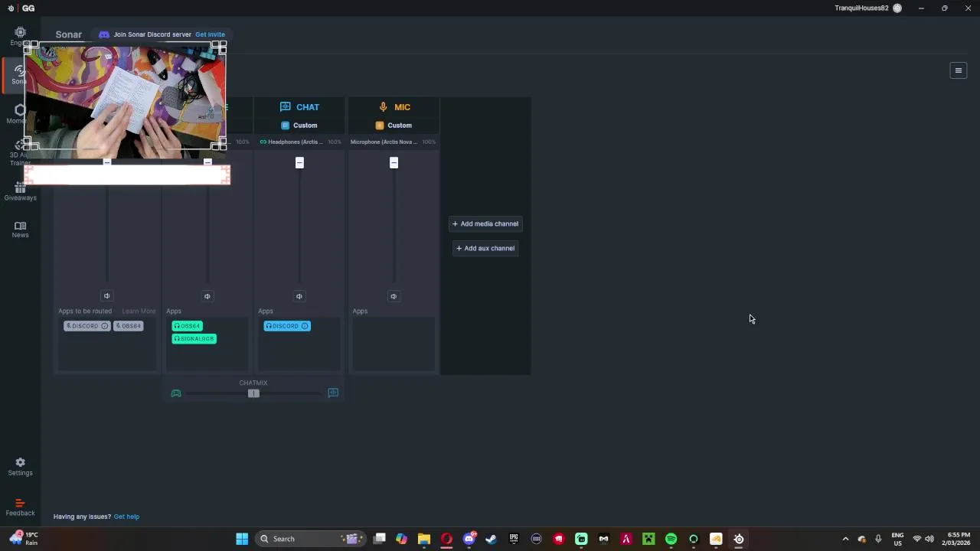The width and height of the screenshot is (980, 551).
Task: Select the green OBS64 app chip
Action: pyautogui.click(x=187, y=326)
